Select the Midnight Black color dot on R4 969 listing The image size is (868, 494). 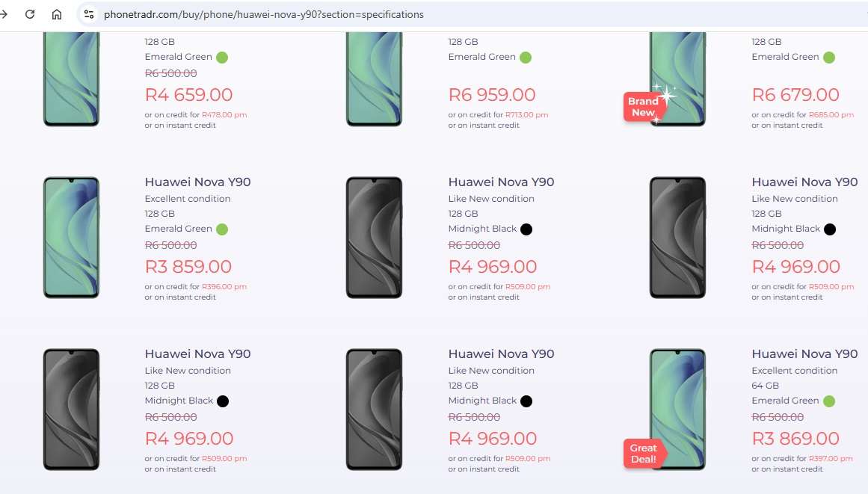point(526,229)
